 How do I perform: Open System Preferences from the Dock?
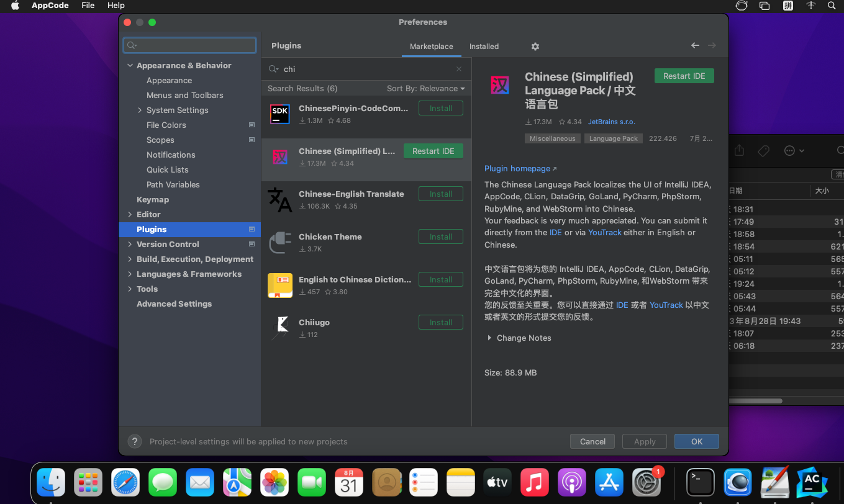[647, 482]
